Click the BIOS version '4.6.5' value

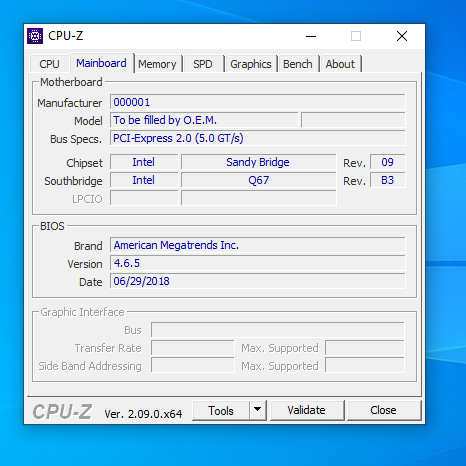[258, 263]
